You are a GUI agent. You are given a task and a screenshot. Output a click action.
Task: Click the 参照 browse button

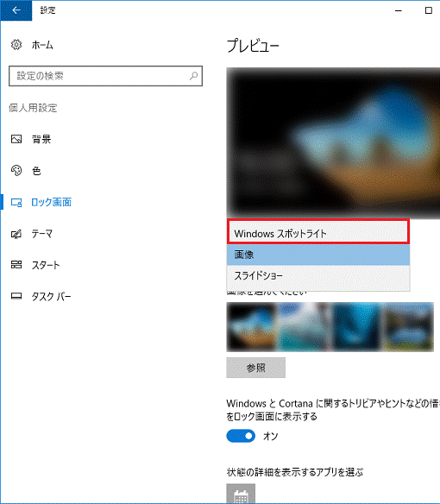pyautogui.click(x=256, y=368)
